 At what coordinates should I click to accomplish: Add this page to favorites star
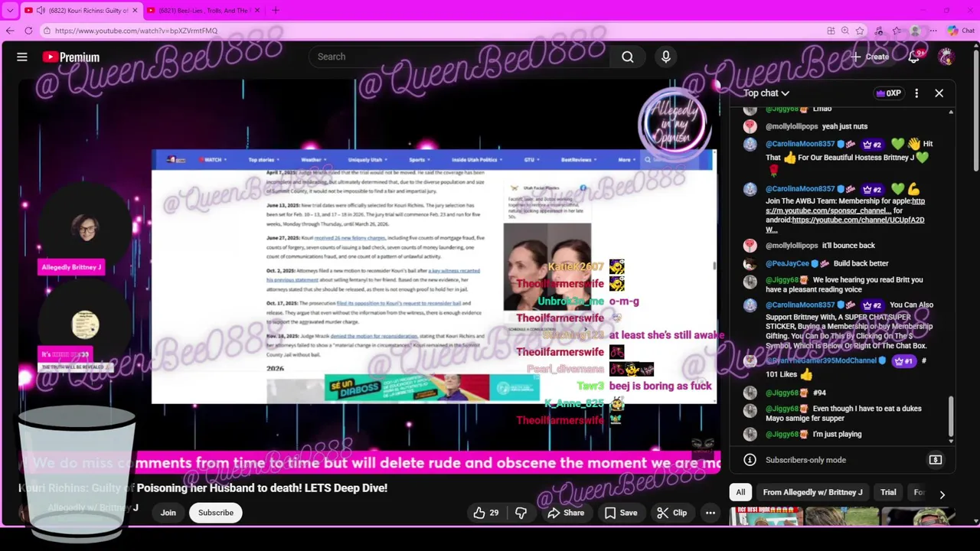click(x=860, y=31)
